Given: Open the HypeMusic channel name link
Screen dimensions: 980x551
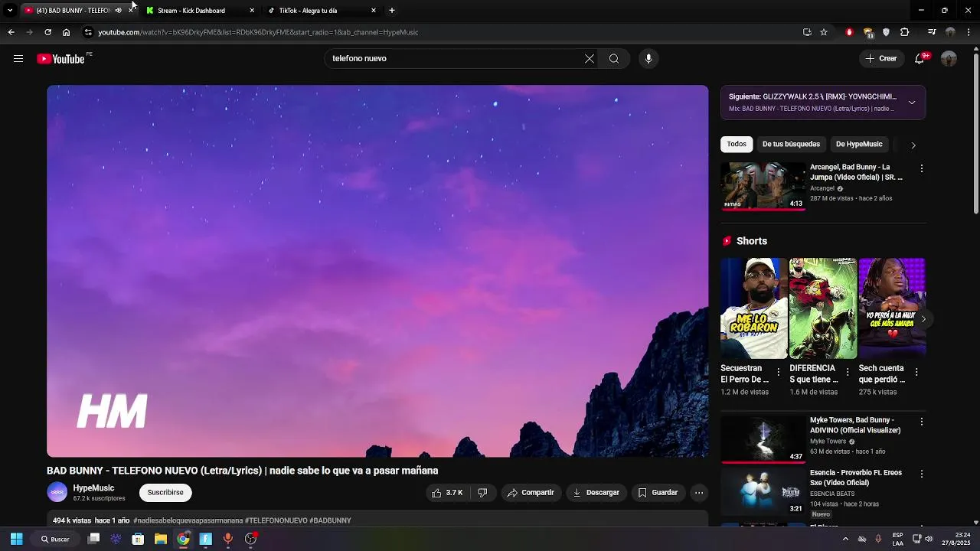Looking at the screenshot, I should click(x=93, y=488).
